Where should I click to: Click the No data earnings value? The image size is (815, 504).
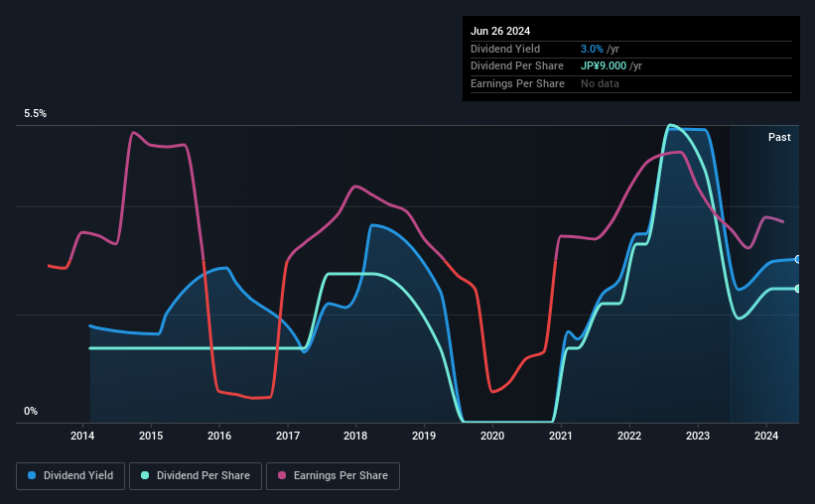coord(600,83)
